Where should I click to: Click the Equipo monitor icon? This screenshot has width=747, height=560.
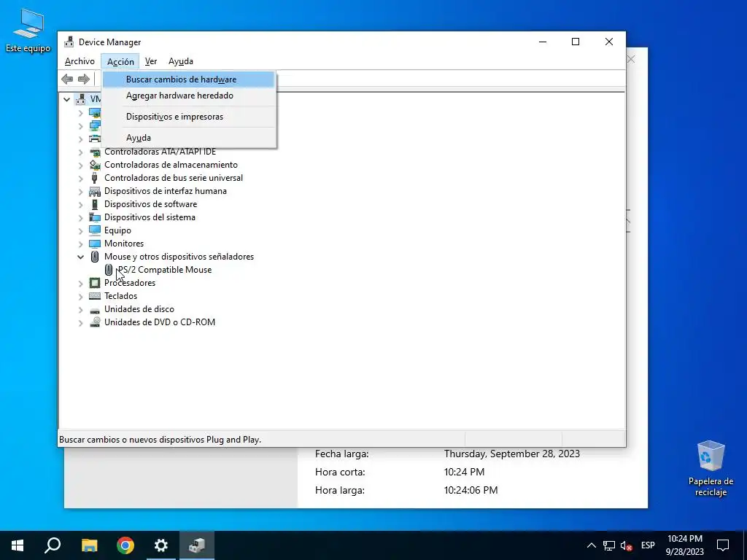tap(95, 230)
